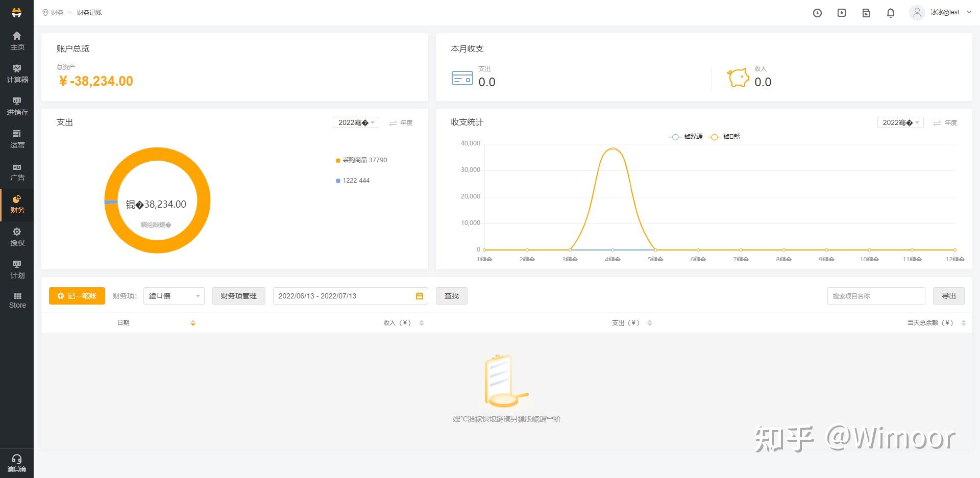The width and height of the screenshot is (980, 478).
Task: Go to 主页 home in sidebar
Action: pos(17,41)
